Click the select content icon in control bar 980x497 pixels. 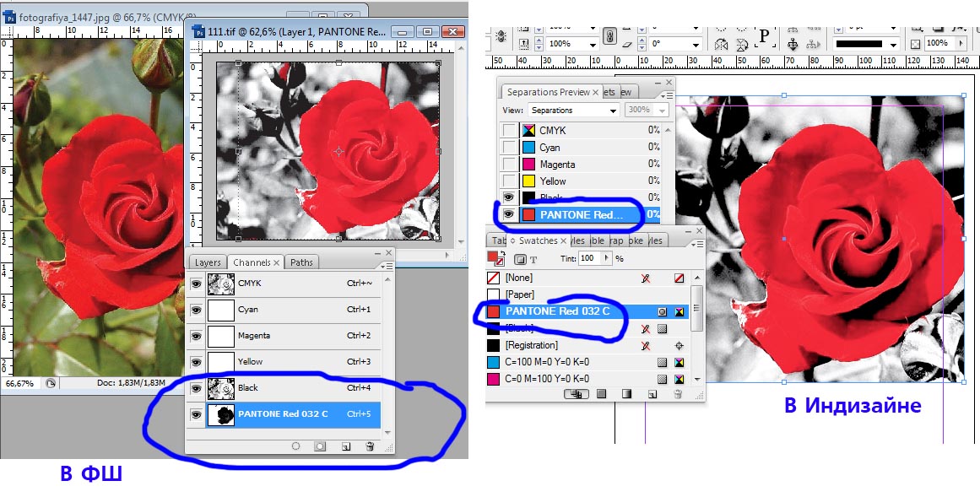793,44
